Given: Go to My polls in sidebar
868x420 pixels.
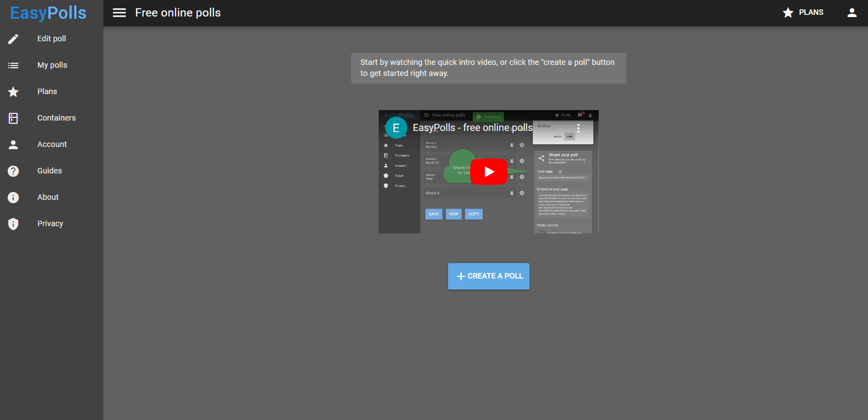Looking at the screenshot, I should (x=52, y=65).
